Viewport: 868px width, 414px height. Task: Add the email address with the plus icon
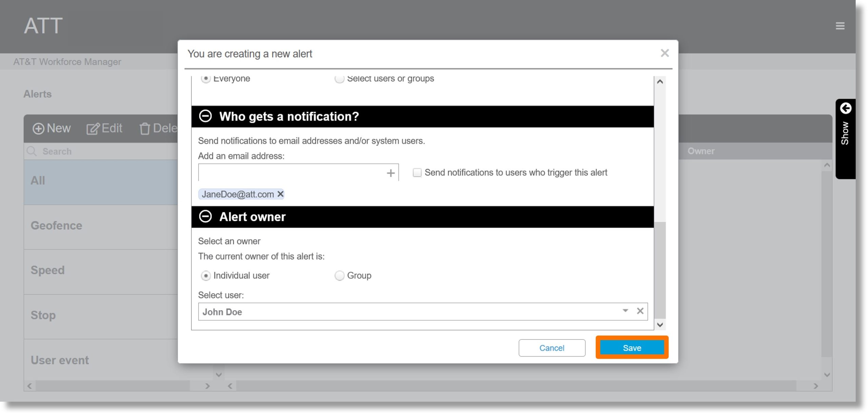click(391, 173)
